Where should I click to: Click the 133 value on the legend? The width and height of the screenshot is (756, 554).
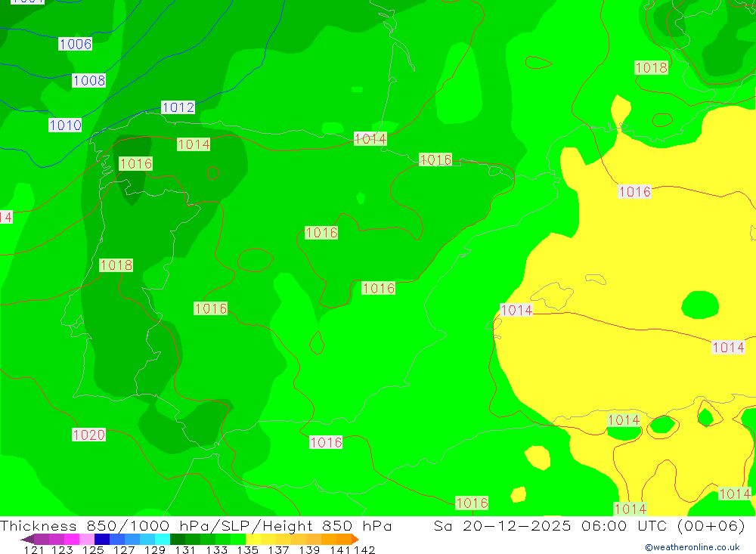pos(217,549)
